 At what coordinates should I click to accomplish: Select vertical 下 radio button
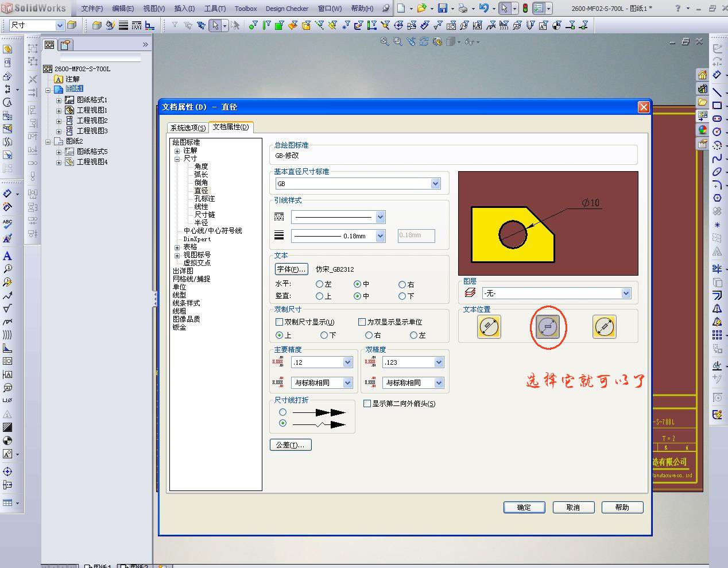[402, 296]
